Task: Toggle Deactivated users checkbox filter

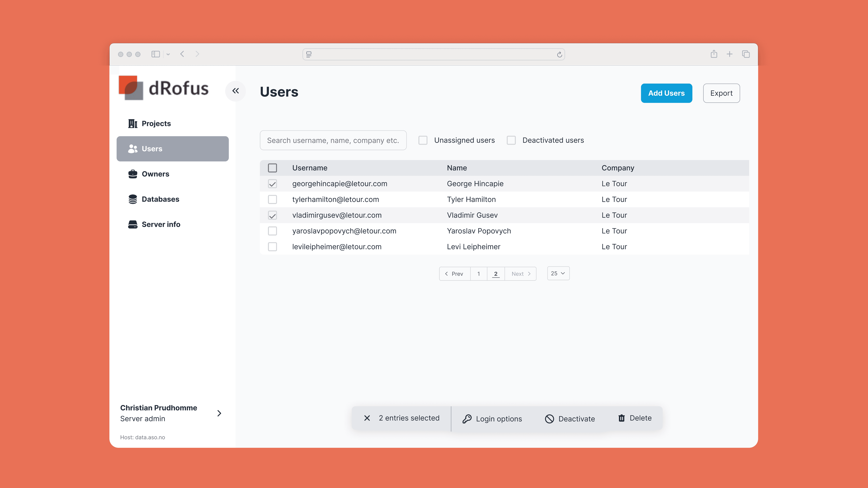Action: click(511, 140)
